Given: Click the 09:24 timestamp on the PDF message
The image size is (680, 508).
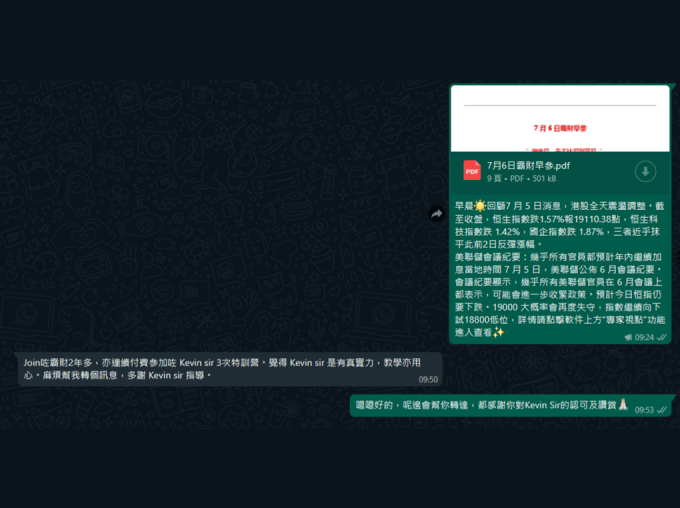Looking at the screenshot, I should pos(644,338).
